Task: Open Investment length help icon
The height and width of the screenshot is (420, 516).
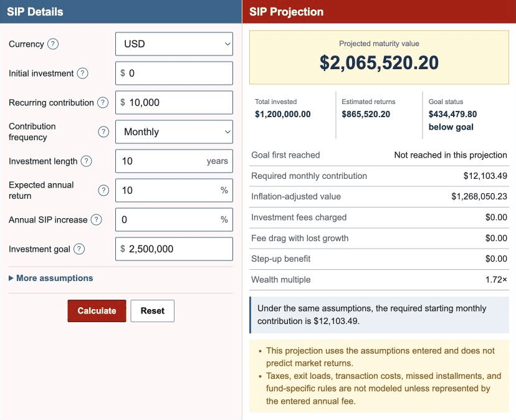Action: click(x=86, y=161)
